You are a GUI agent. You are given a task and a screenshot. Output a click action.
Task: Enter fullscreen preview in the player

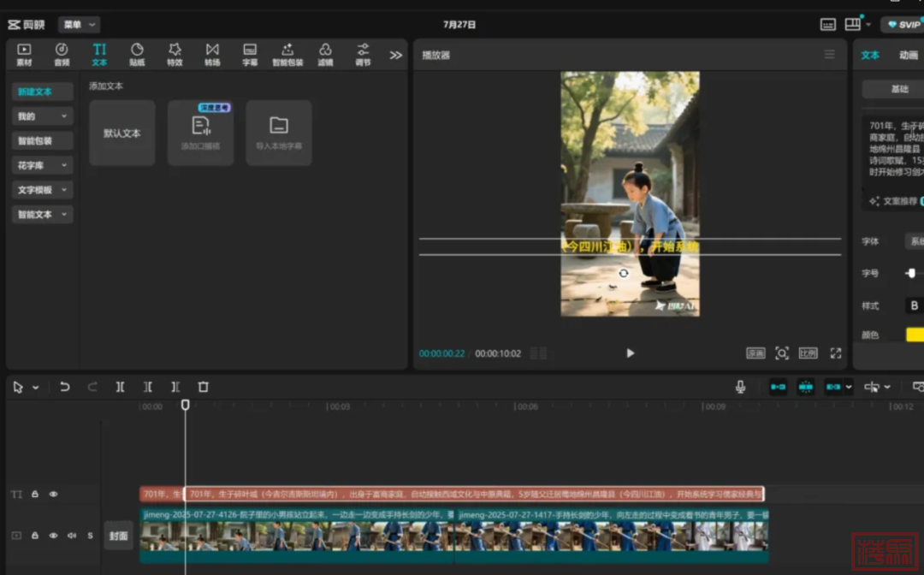(835, 353)
